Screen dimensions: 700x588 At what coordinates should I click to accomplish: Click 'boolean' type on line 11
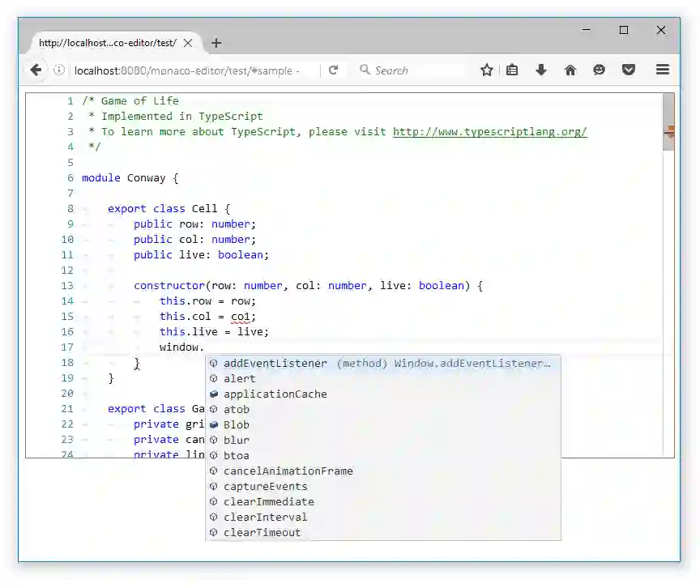[x=241, y=255]
